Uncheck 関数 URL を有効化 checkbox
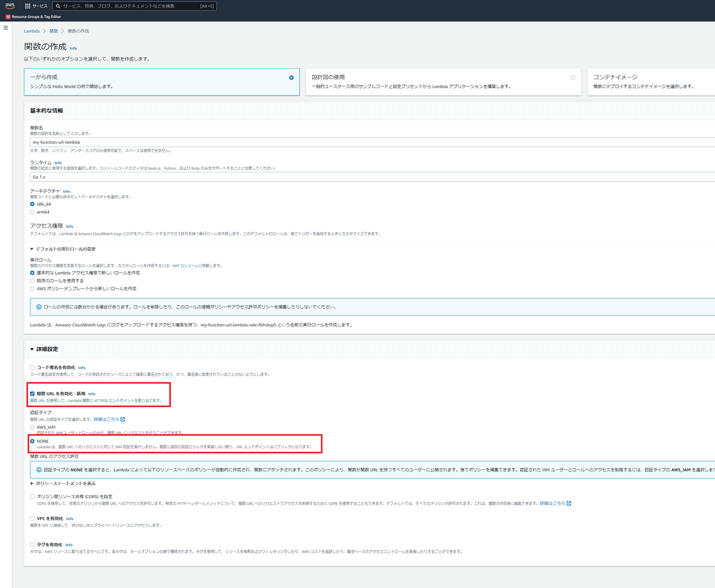This screenshot has height=588, width=715. 32,394
